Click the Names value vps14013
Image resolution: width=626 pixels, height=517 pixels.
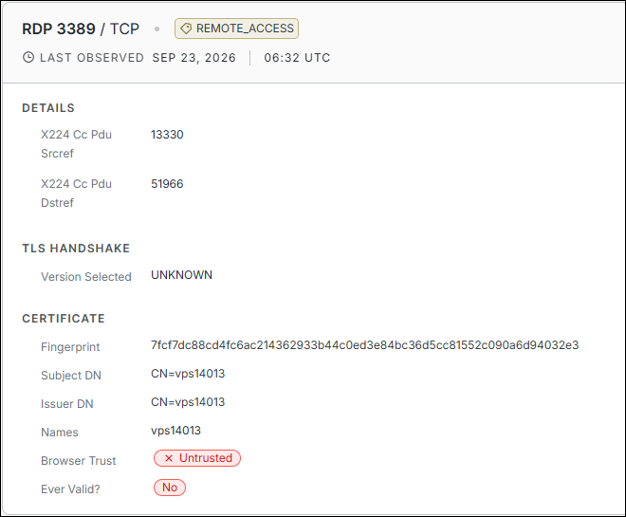coord(176,431)
